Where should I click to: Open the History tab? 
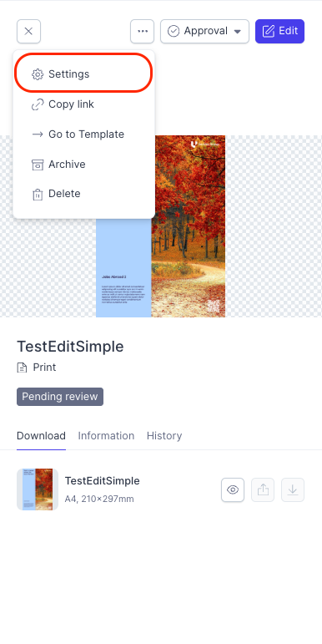point(164,436)
